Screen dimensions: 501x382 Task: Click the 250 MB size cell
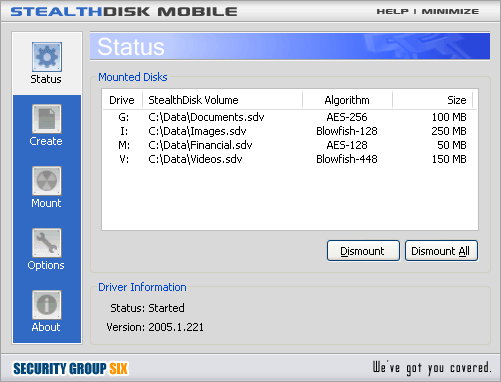[x=449, y=131]
